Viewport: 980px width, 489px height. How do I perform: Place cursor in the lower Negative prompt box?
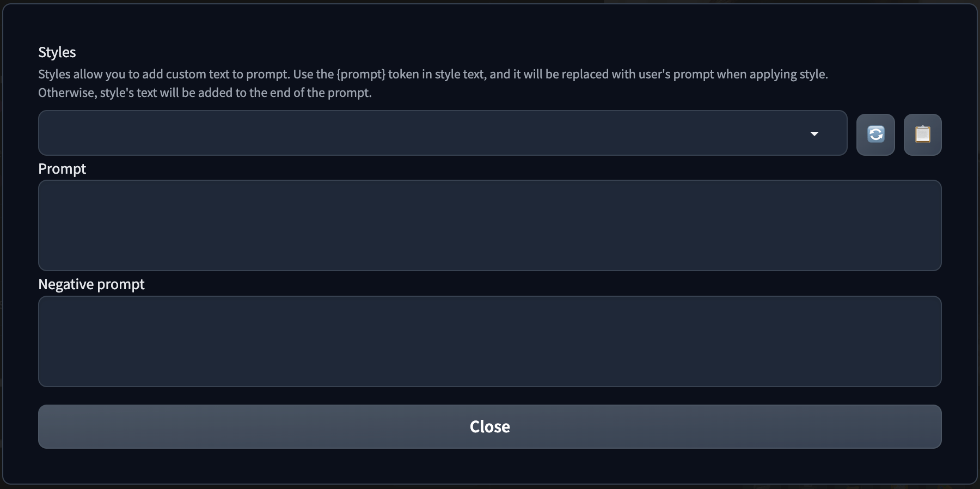point(489,341)
